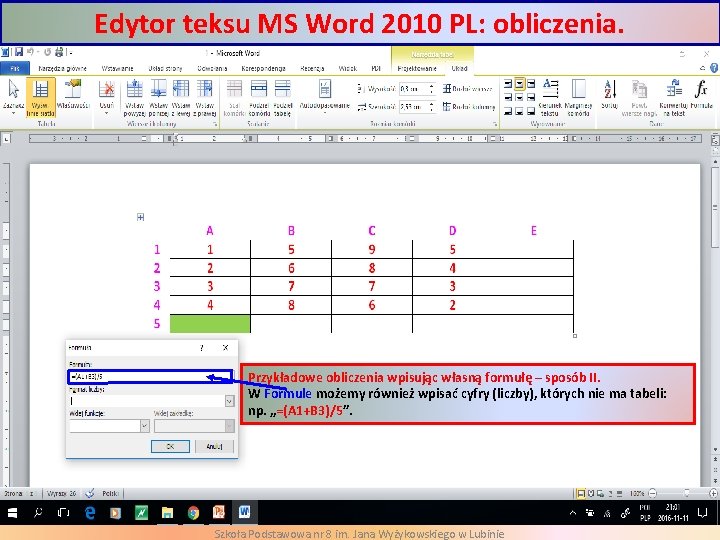The height and width of the screenshot is (540, 720).
Task: Click Wstaw z lewej (Insert Left)
Action: (x=181, y=97)
